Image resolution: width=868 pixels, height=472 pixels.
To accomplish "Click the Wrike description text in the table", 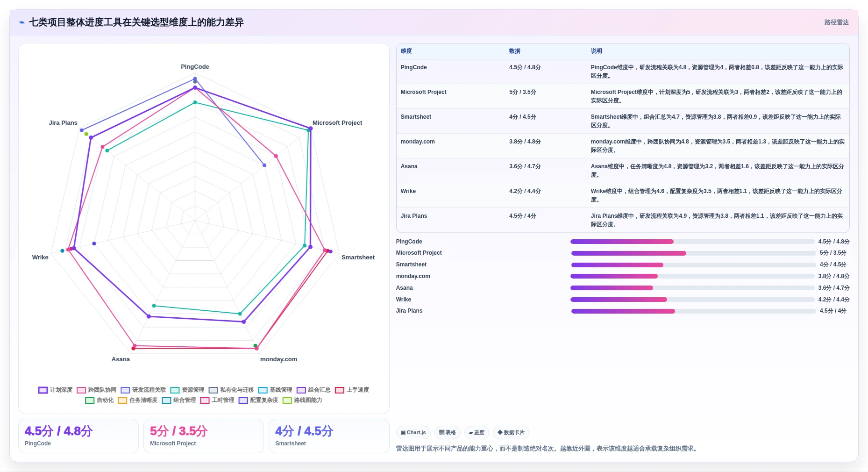I will pos(716,195).
